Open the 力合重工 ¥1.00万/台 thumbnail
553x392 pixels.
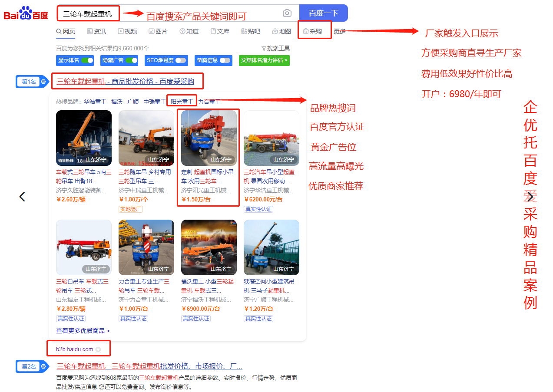tap(146, 247)
